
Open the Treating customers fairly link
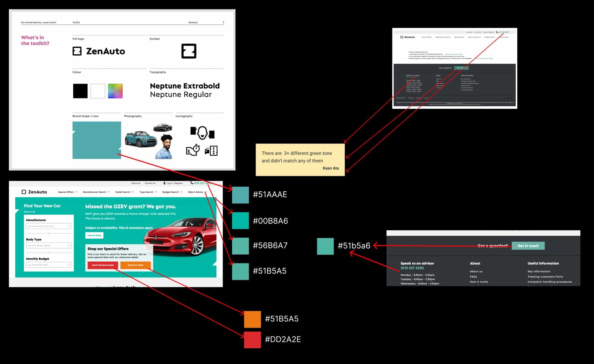545,277
